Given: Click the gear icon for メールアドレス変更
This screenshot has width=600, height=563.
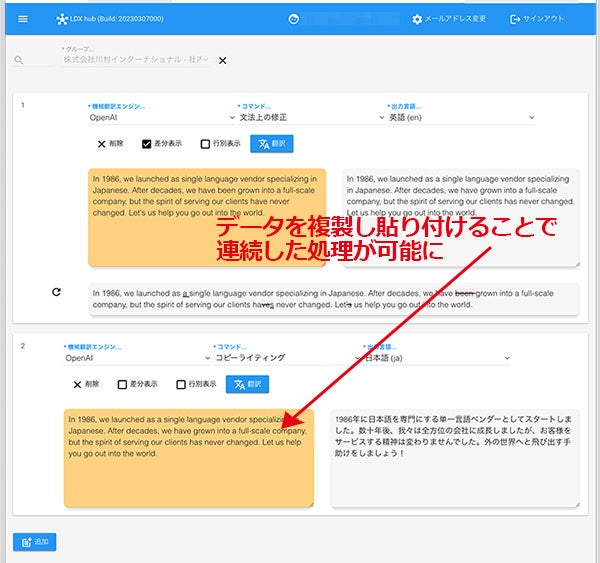Looking at the screenshot, I should [x=417, y=19].
